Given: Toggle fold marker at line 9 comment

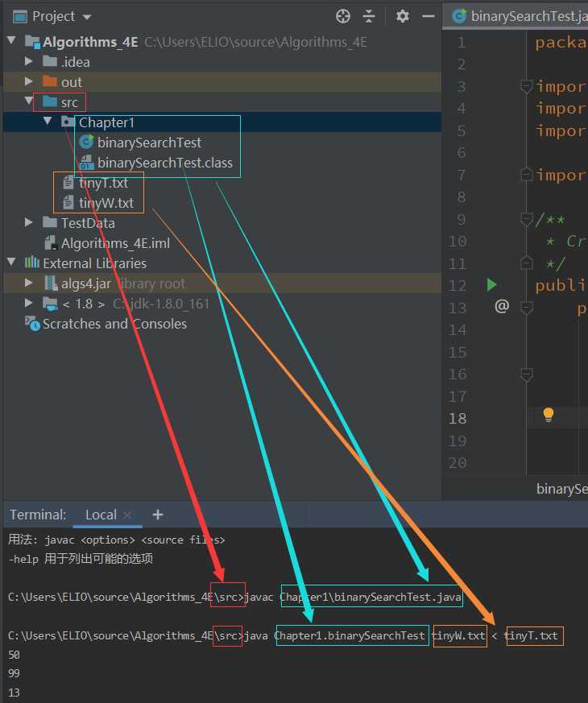Looking at the screenshot, I should (x=527, y=219).
